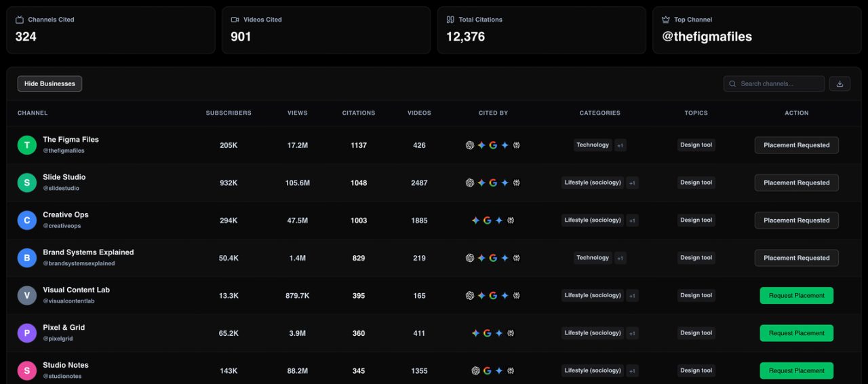Image resolution: width=868 pixels, height=384 pixels.
Task: Click Design tool topic in Creative Ops row
Action: 696,220
